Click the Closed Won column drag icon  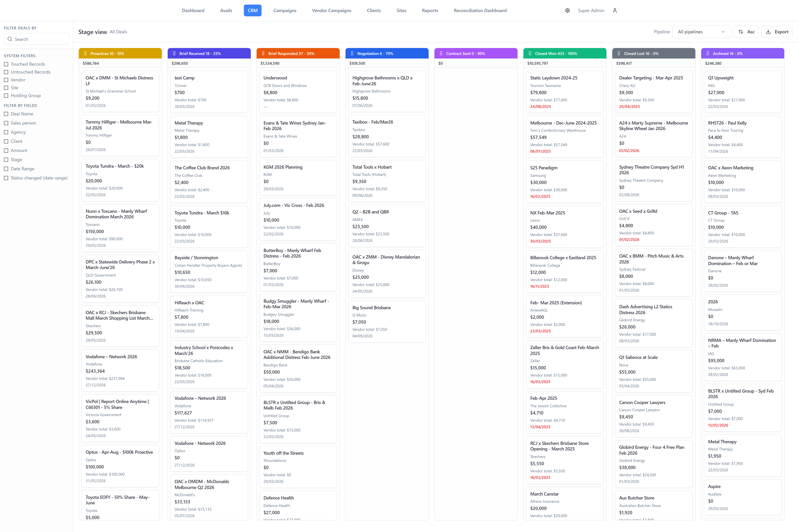tap(530, 54)
